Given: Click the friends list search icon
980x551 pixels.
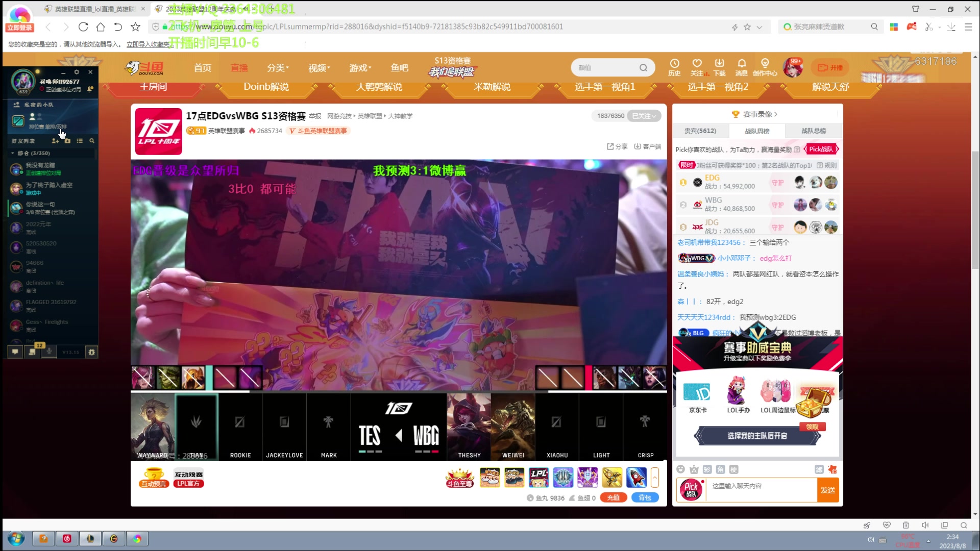Looking at the screenshot, I should click(x=92, y=141).
